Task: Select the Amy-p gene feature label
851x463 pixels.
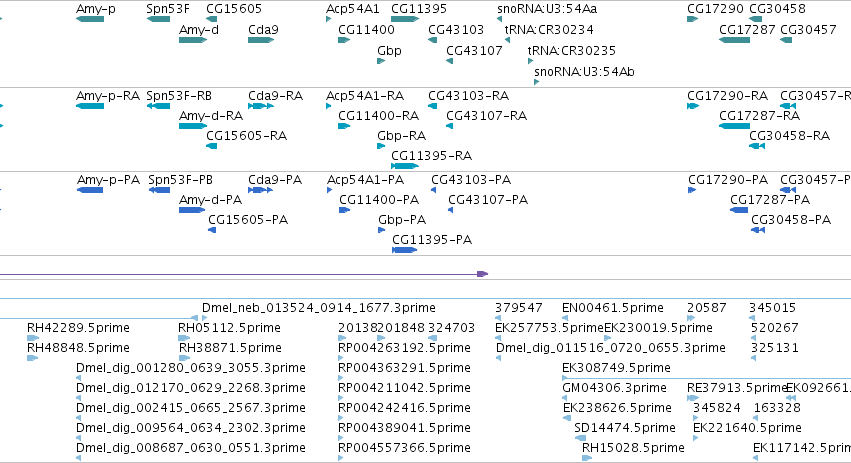Action: click(x=96, y=9)
